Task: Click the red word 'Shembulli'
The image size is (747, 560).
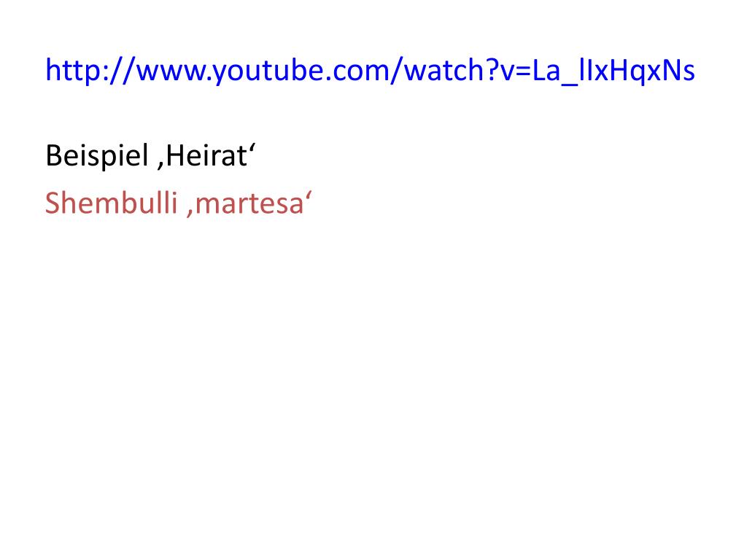Action: coord(111,203)
